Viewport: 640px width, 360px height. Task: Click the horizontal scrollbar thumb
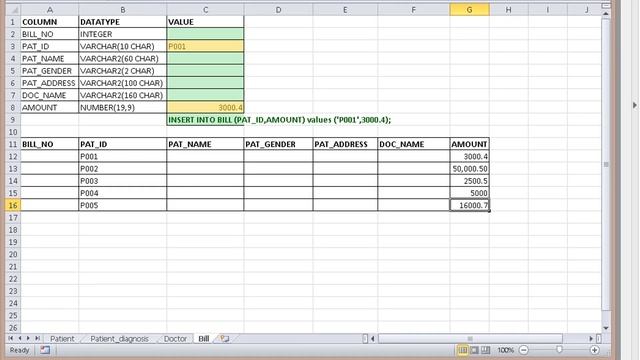470,338
